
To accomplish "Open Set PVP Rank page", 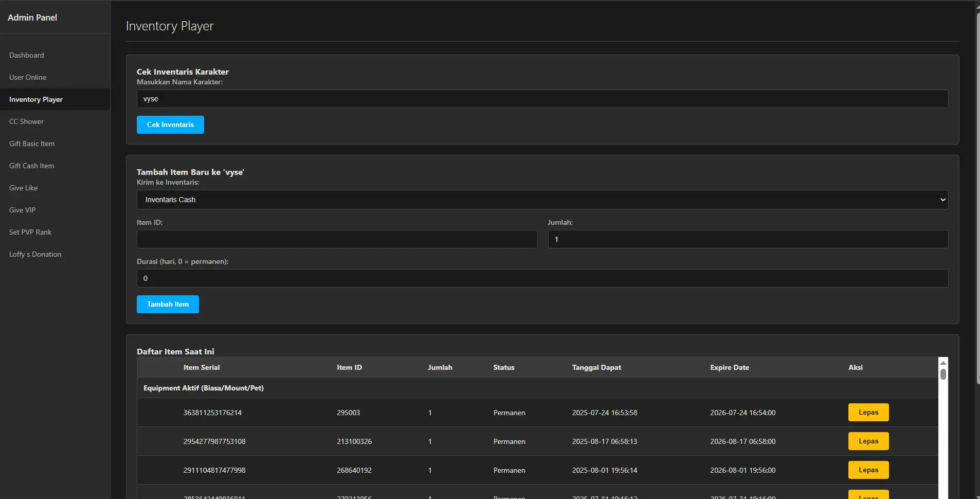I will [55, 232].
